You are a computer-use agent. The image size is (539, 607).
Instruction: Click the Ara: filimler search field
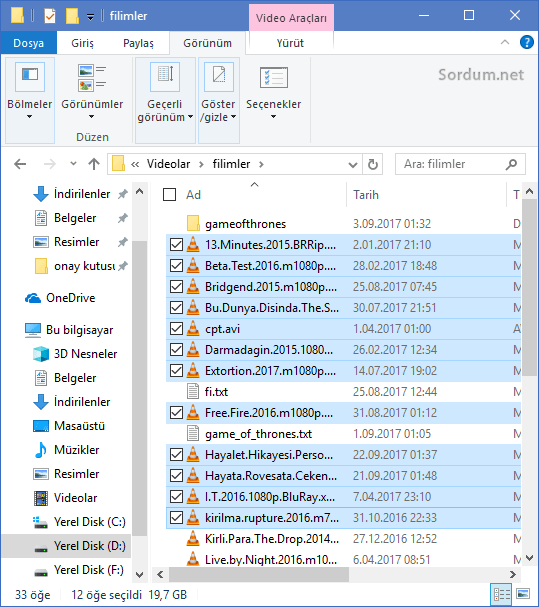453,164
